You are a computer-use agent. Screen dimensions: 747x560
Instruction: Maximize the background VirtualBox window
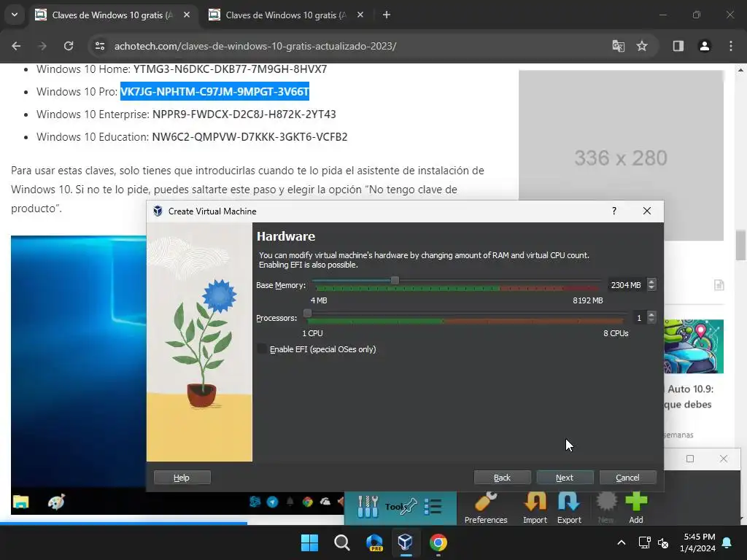click(x=690, y=459)
